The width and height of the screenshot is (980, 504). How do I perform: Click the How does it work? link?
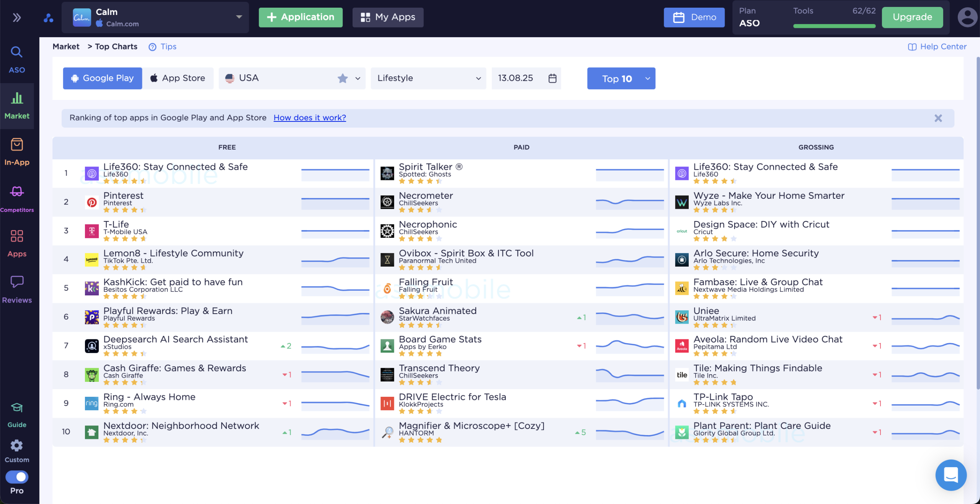coord(309,118)
